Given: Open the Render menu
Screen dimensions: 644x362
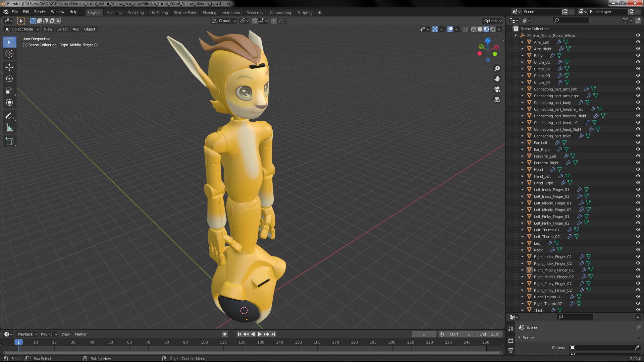Looking at the screenshot, I should tap(40, 12).
